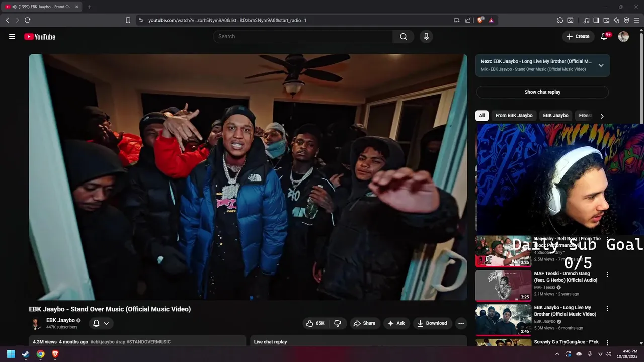Open options menu for Screwly G video
This screenshot has height=362, width=644.
tap(607, 342)
